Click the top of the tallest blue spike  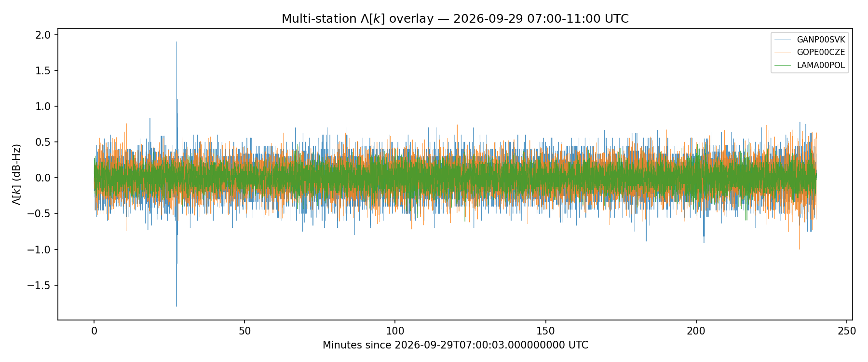pyautogui.click(x=176, y=42)
